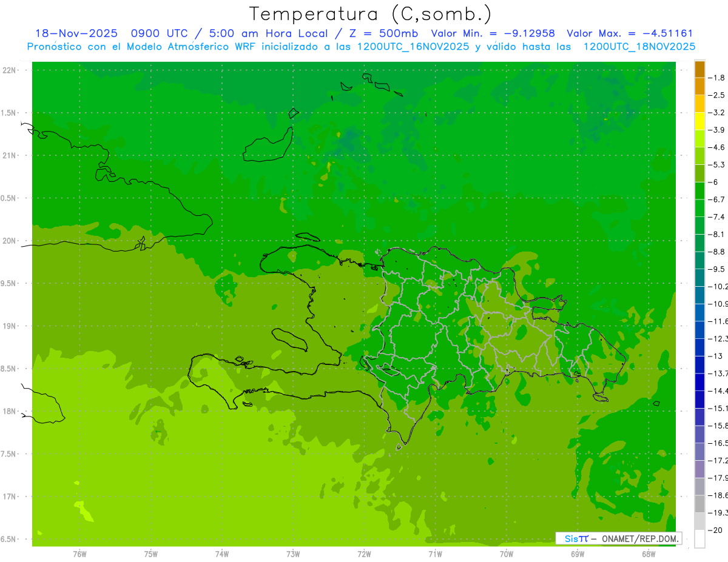Viewport: 728px width, 562px height.
Task: Click the "-5.3" colorbar label
Action: 716,164
